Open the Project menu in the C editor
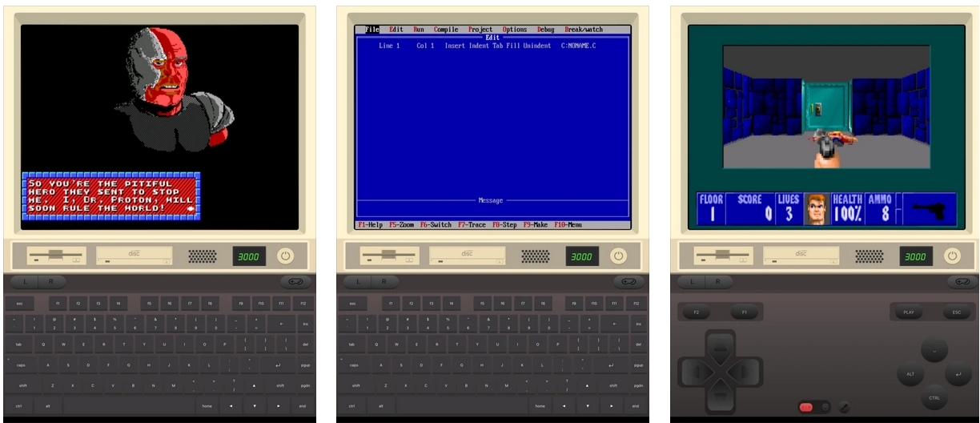Viewport: 980px width, 423px height. pos(480,30)
